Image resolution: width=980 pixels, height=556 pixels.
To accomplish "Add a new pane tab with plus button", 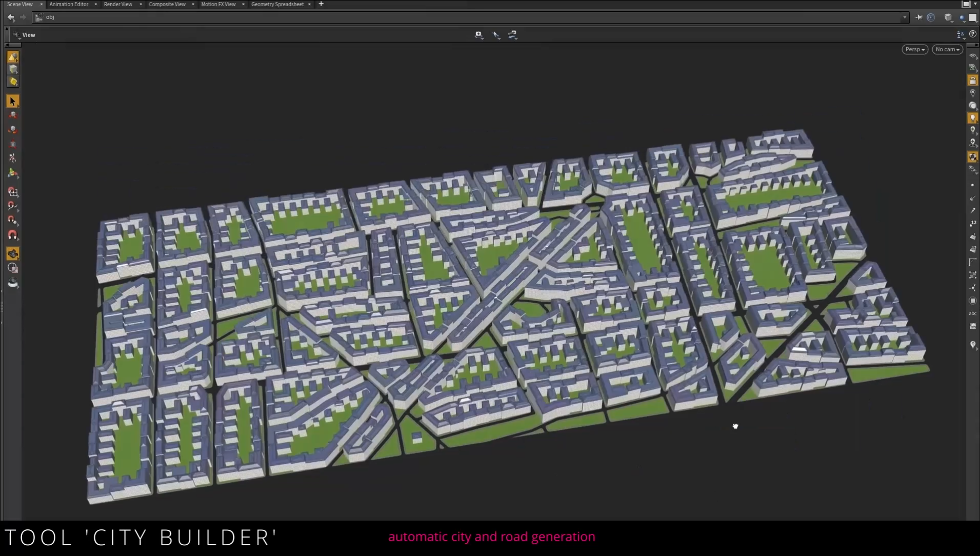I will tap(322, 4).
